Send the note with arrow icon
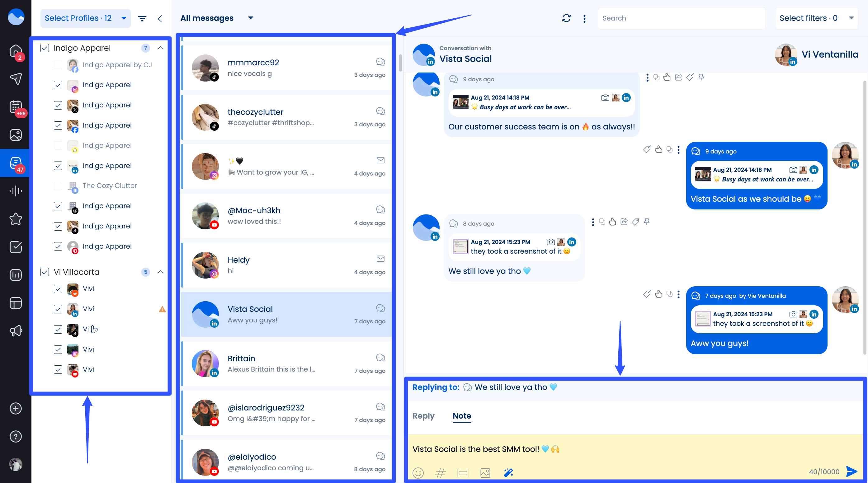 (851, 471)
